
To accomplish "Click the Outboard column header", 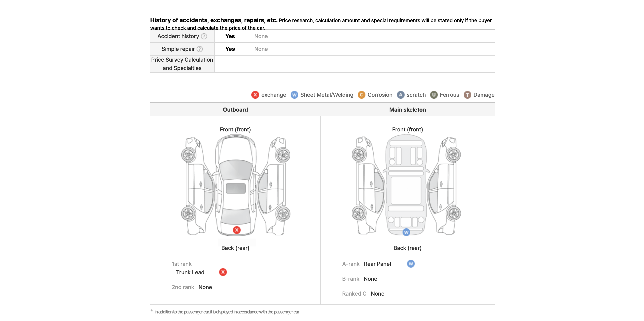I will (235, 110).
